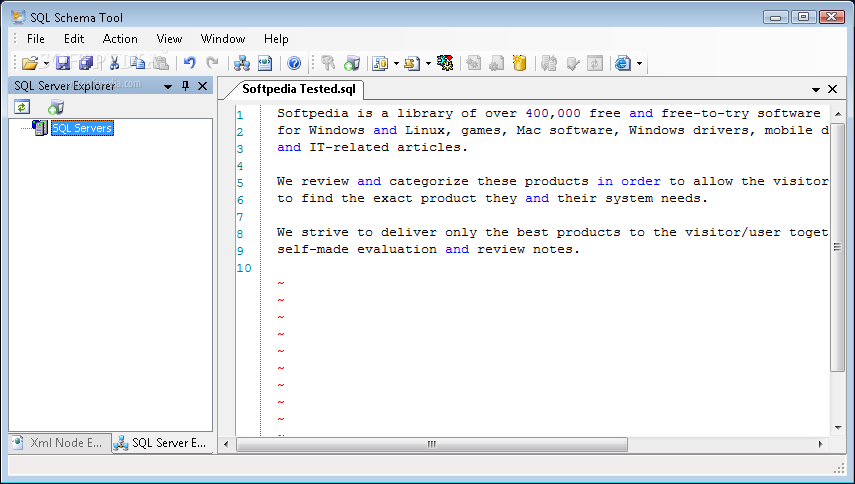Click the colorful gears icon in toolbar
Screen dimensions: 855x484
445,63
